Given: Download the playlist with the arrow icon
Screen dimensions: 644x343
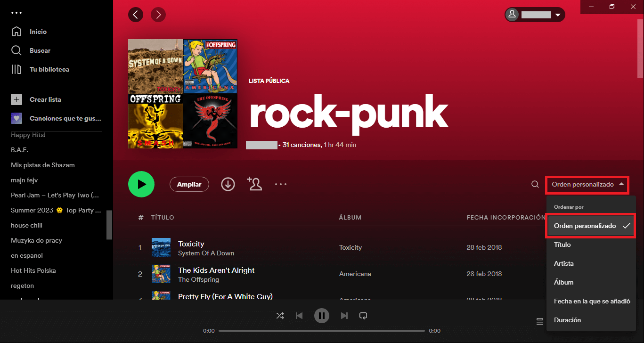Looking at the screenshot, I should (x=228, y=184).
